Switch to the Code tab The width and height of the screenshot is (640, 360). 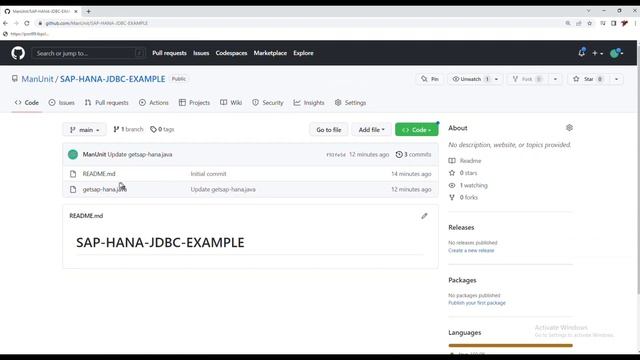tap(27, 103)
